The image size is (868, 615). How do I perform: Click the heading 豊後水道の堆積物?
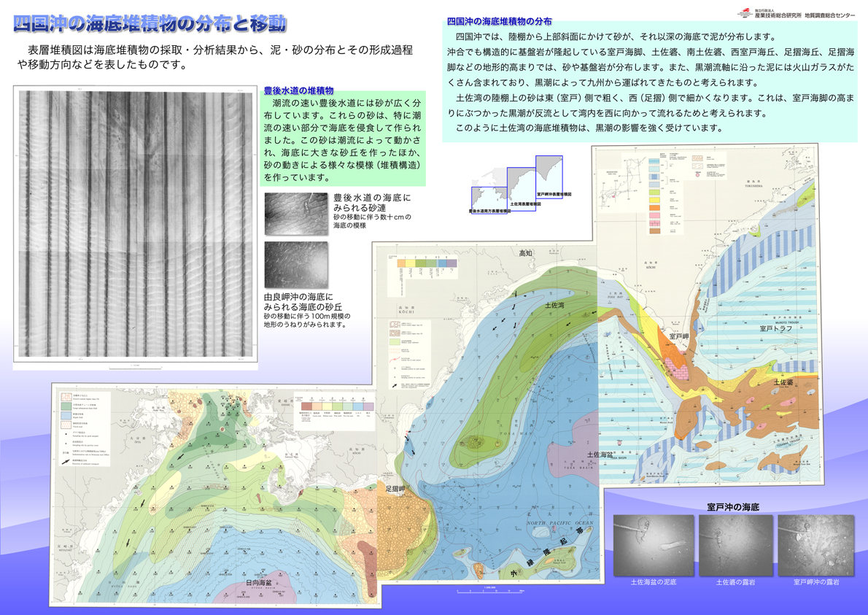(x=298, y=90)
